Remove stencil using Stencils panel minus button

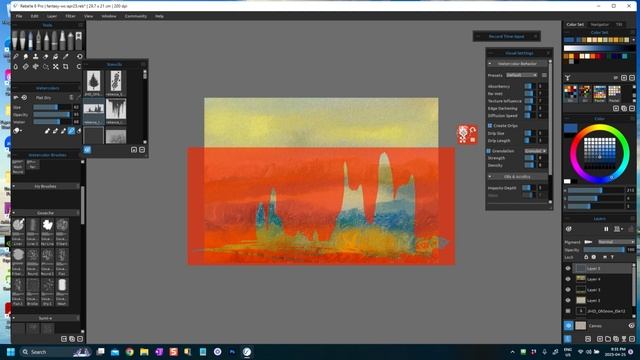(x=142, y=150)
